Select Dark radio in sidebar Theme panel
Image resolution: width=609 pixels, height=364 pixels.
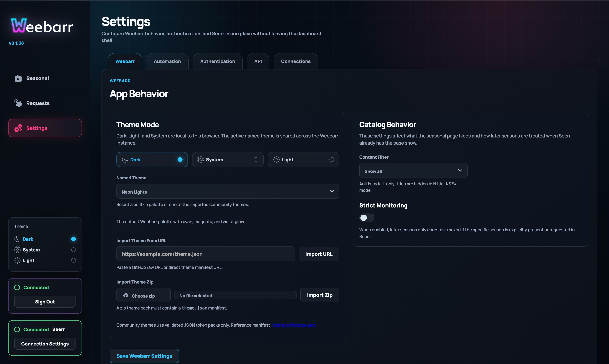coord(73,239)
